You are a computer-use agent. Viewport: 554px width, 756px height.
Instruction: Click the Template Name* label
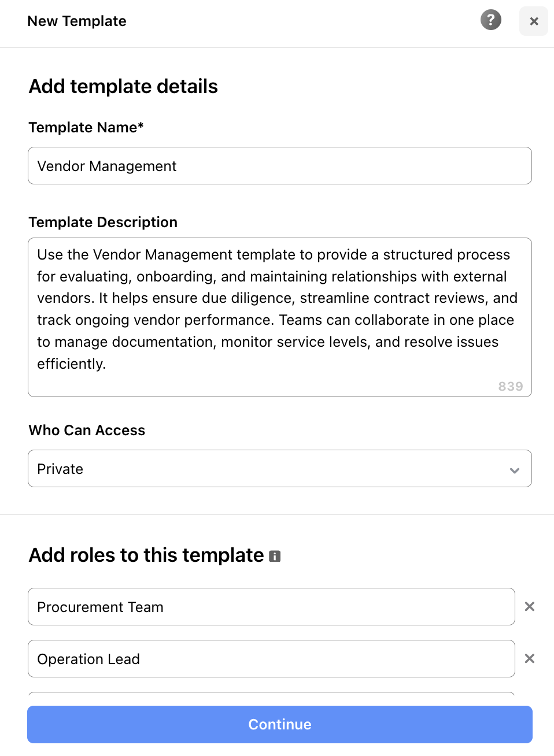(86, 127)
